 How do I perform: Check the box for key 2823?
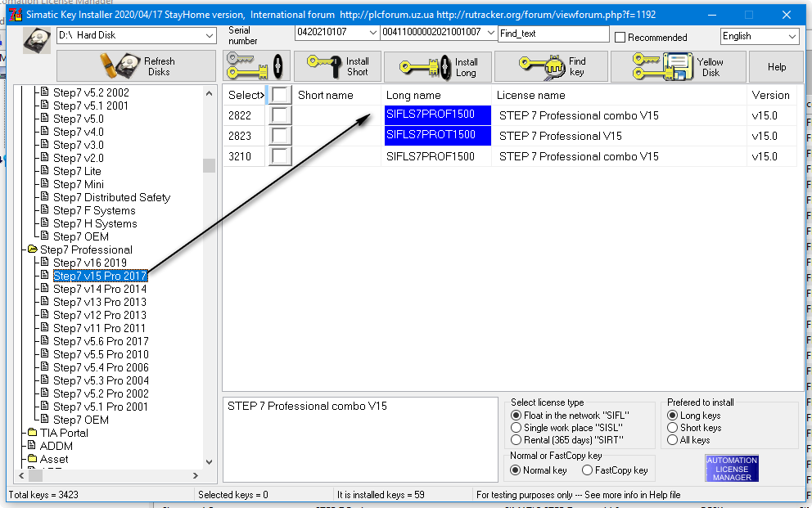point(280,136)
